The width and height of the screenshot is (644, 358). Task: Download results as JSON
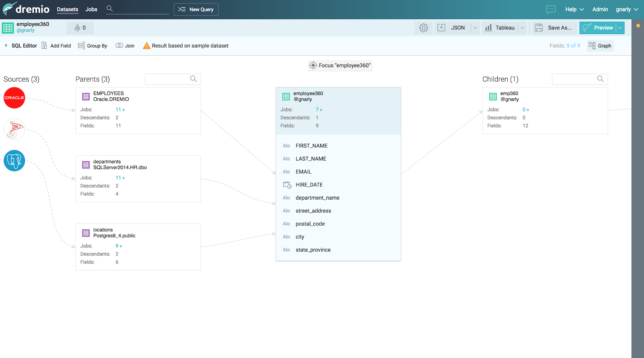(x=453, y=28)
